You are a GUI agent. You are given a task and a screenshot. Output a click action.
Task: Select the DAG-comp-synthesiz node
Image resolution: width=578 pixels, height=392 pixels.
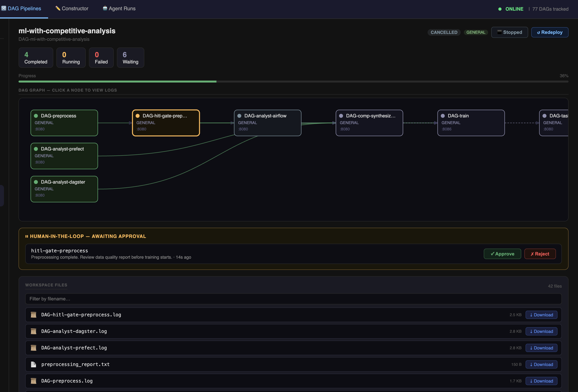(369, 123)
